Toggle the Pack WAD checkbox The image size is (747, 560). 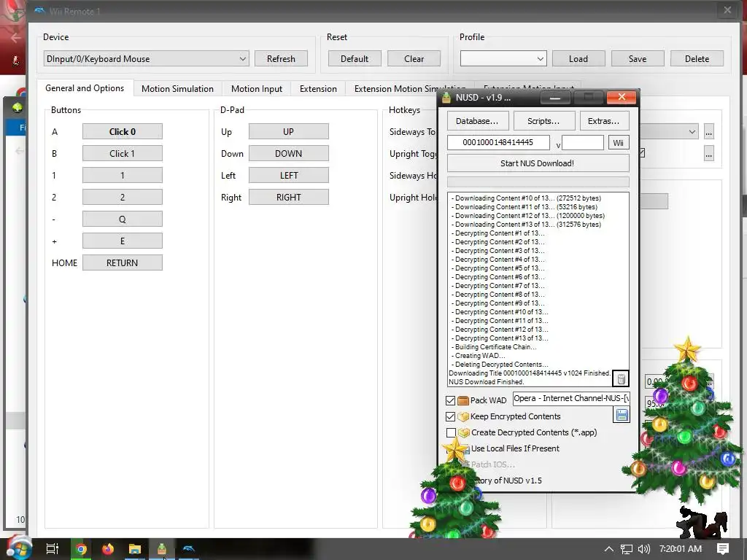(450, 400)
